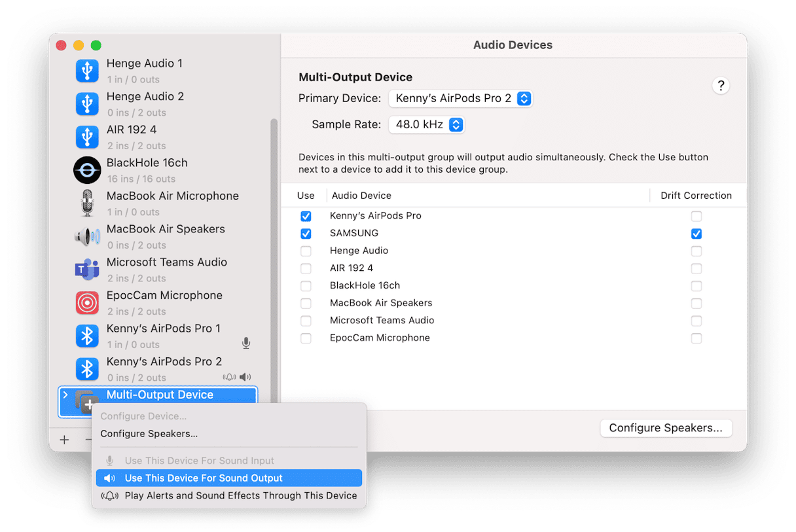Select Kenny's AirPods Pro 1 Bluetooth icon
The image size is (796, 532).
point(87,336)
